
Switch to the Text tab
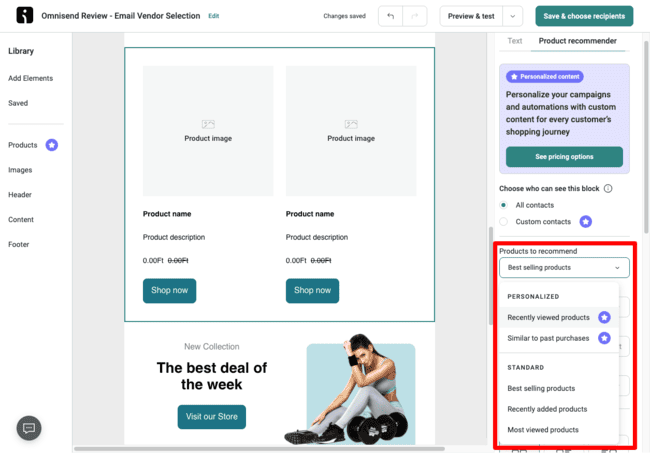514,41
